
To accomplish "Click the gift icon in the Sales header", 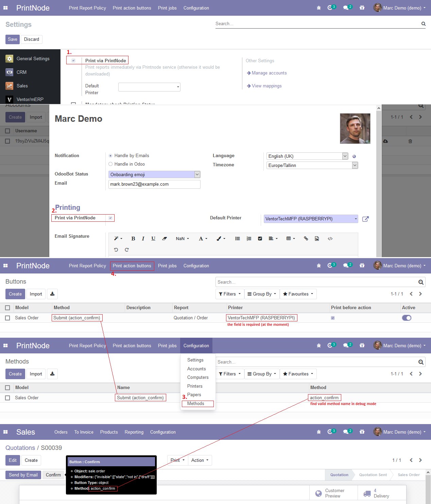I will point(362,432).
